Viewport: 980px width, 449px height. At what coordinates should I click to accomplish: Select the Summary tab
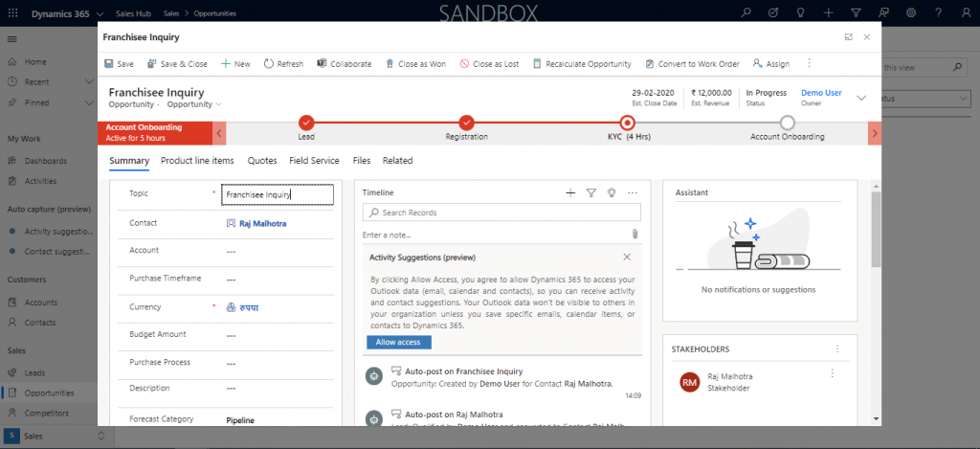129,161
